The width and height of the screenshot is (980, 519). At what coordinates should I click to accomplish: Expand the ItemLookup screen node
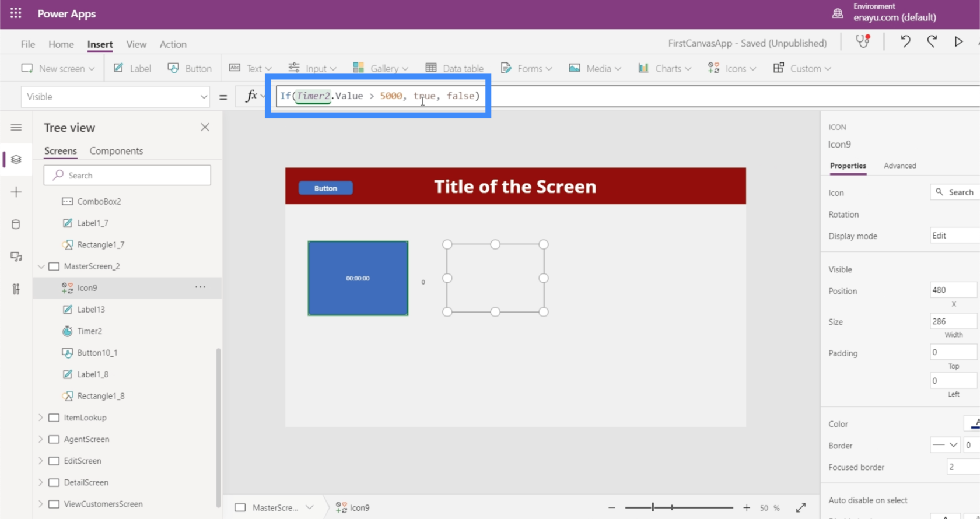[41, 418]
